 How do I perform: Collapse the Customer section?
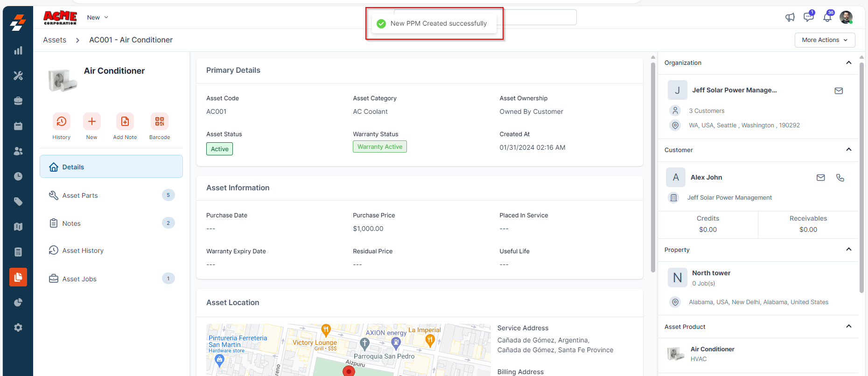tap(848, 150)
